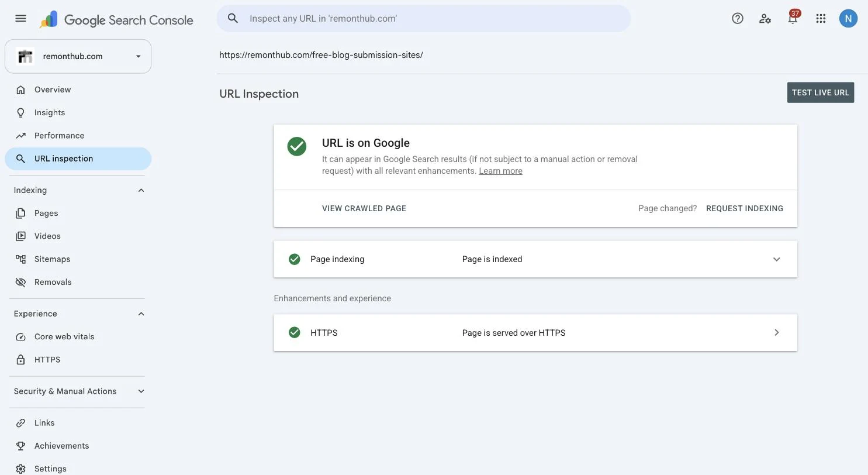Click the 'URL is on Google' heading

[366, 143]
